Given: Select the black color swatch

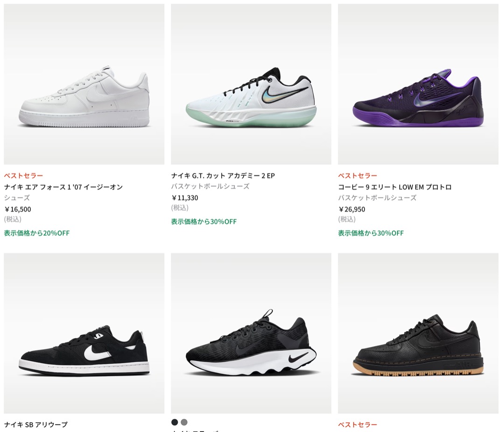Looking at the screenshot, I should click(x=175, y=422).
